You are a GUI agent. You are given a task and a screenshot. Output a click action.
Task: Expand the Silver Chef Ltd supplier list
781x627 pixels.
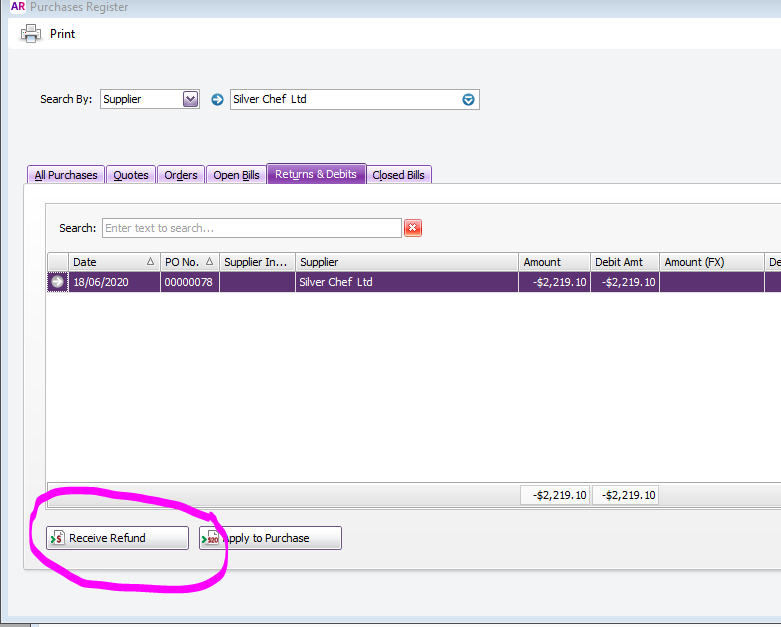468,99
